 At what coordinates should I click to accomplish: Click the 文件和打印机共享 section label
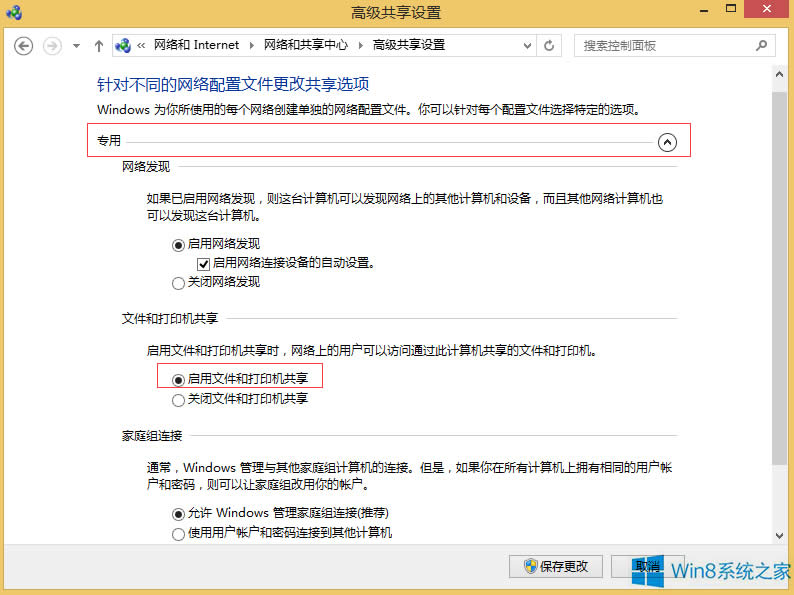pyautogui.click(x=170, y=319)
